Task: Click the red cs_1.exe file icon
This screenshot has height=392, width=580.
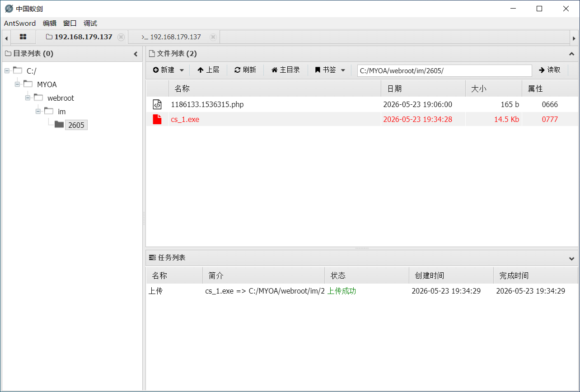Action: pyautogui.click(x=157, y=119)
